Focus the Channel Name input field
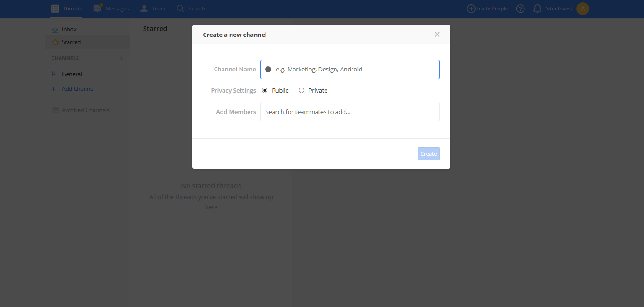This screenshot has height=307, width=644. (350, 69)
